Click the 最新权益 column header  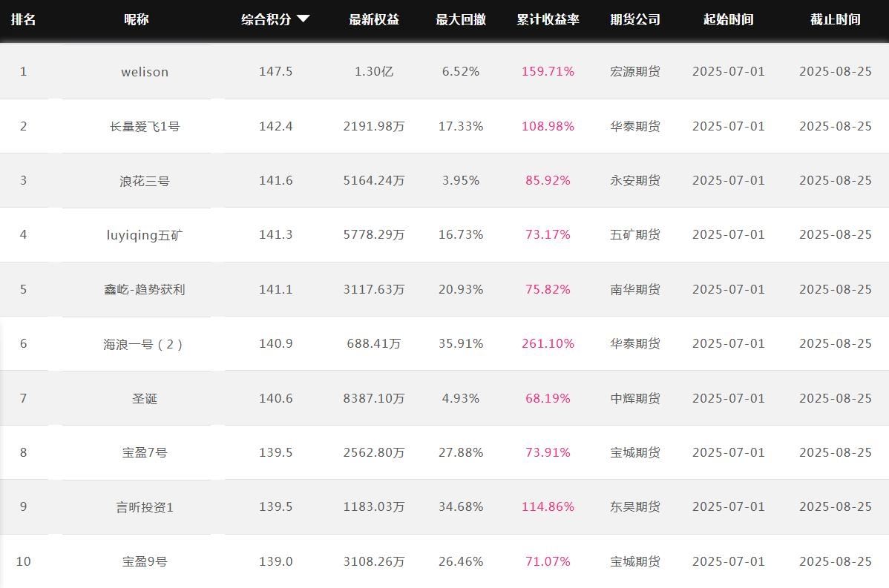(x=373, y=19)
